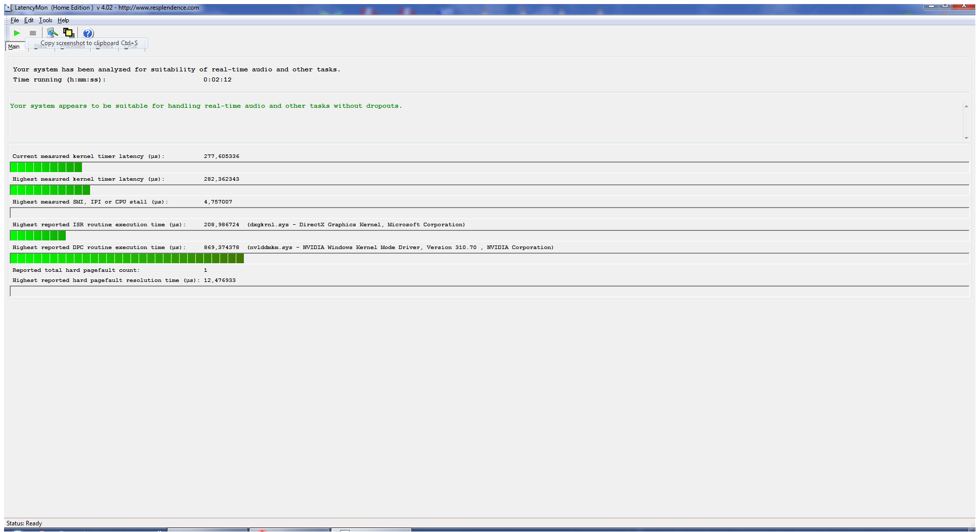Maximize the LatencyMon window
The width and height of the screenshot is (980, 532).
click(945, 6)
